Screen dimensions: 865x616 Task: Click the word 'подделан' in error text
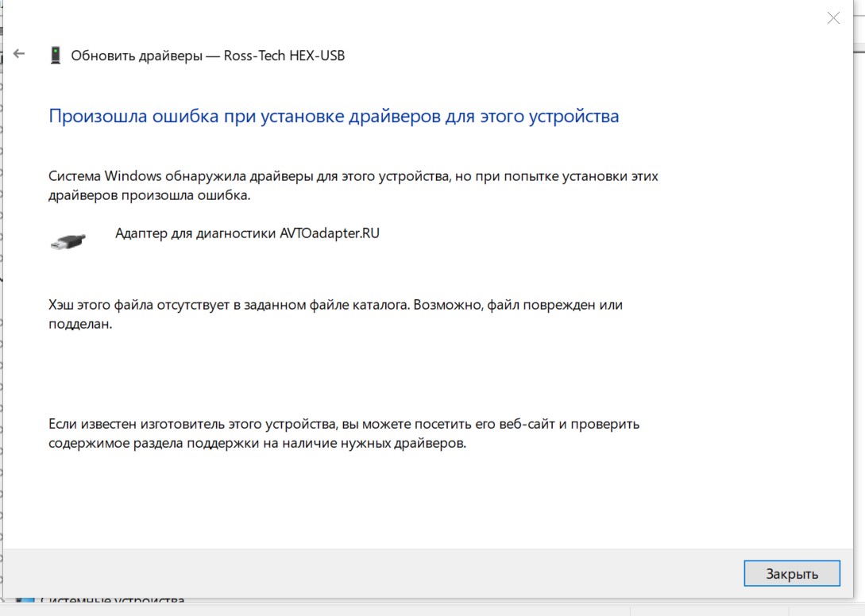(x=78, y=325)
